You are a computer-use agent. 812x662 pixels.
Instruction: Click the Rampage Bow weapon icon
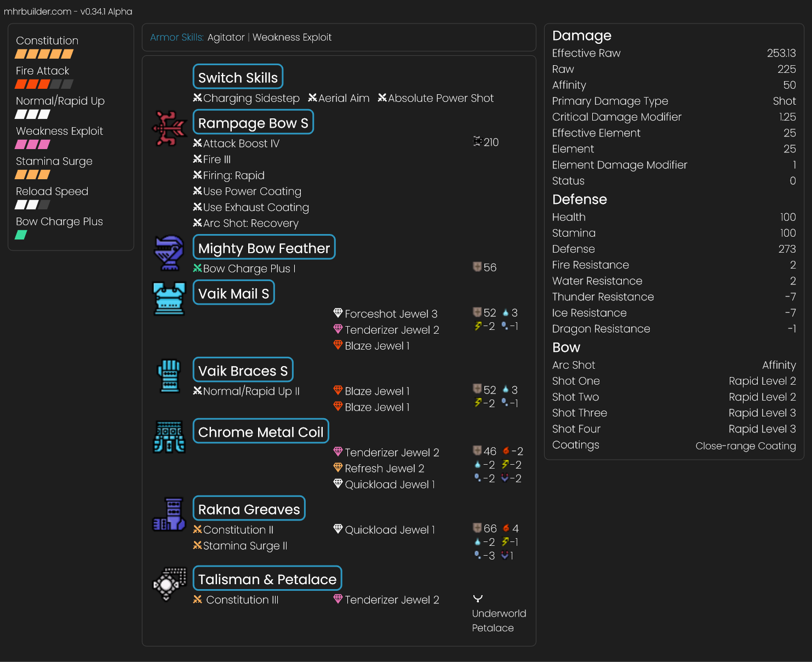[169, 129]
